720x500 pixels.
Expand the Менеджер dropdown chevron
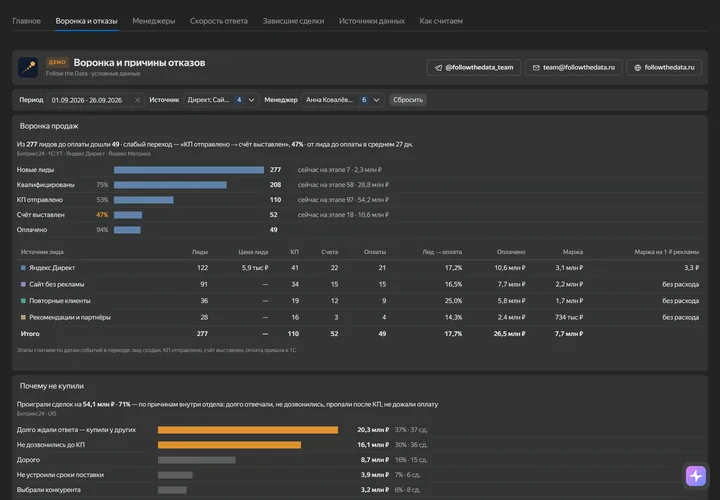point(377,100)
